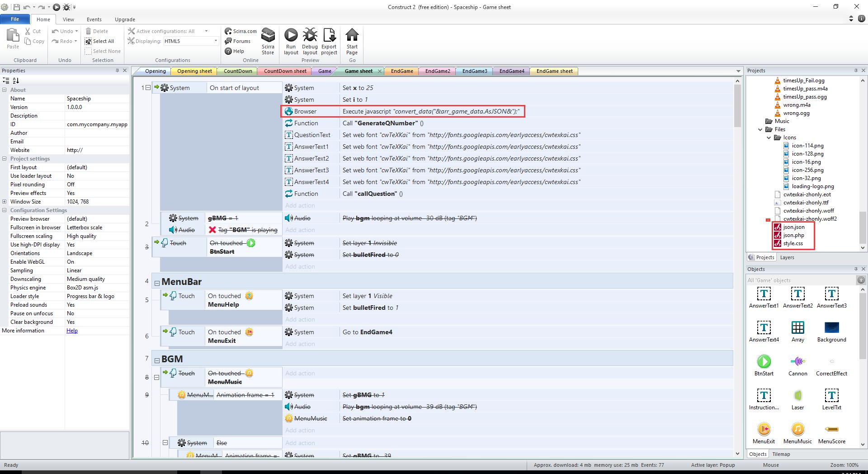
Task: Select the Cannon object icon
Action: coord(798,361)
